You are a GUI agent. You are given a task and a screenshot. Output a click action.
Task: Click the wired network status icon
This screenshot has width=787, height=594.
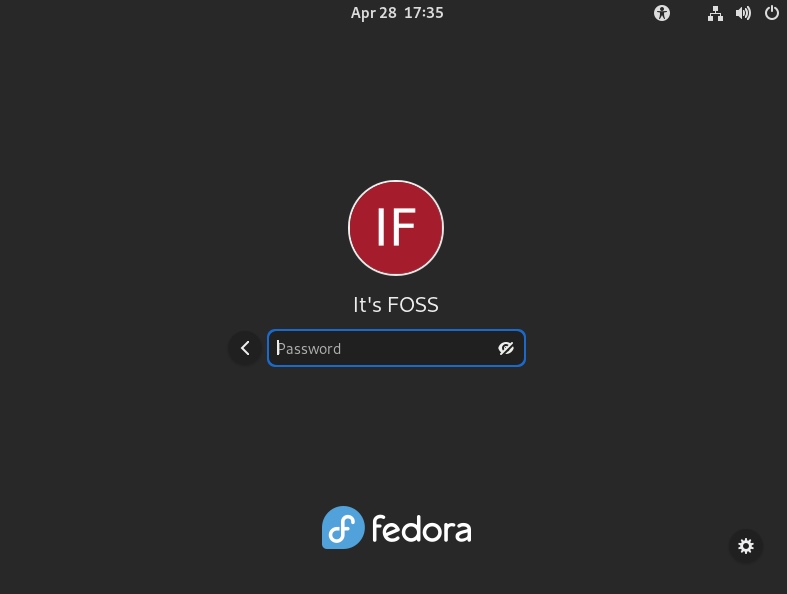pyautogui.click(x=715, y=14)
